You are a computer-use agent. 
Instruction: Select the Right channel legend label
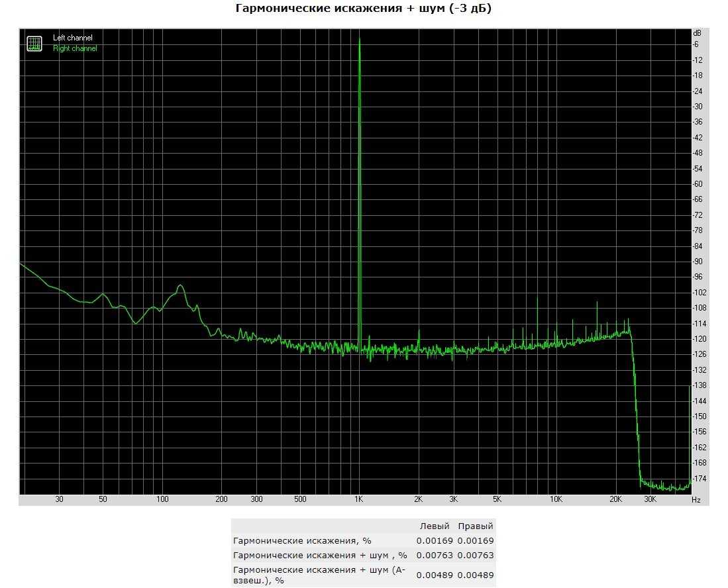point(75,48)
